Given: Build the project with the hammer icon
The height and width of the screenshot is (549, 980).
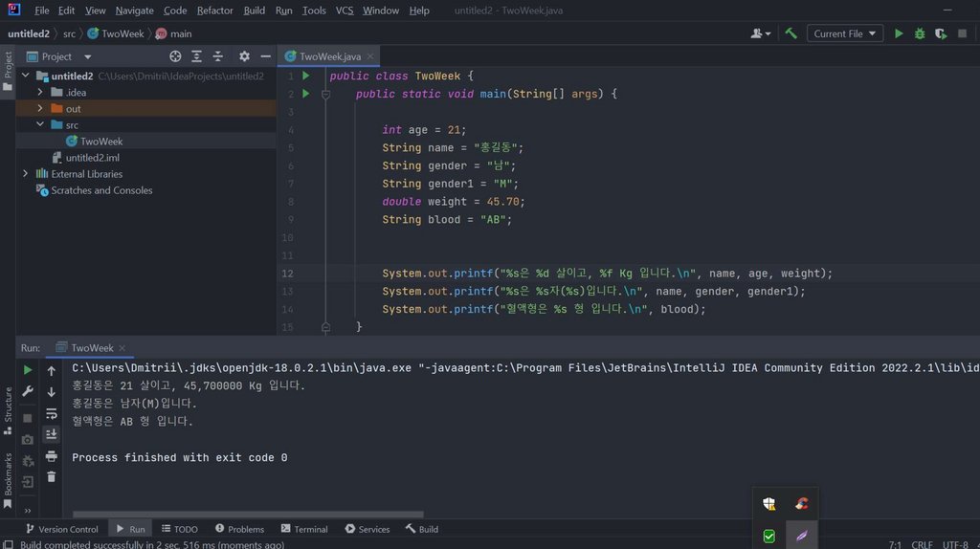Looking at the screenshot, I should coord(791,33).
